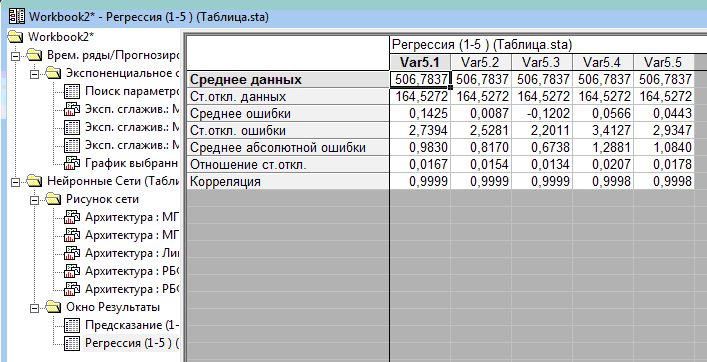Collapse the Окно Результаты tree node
The height and width of the screenshot is (362, 707).
34,307
